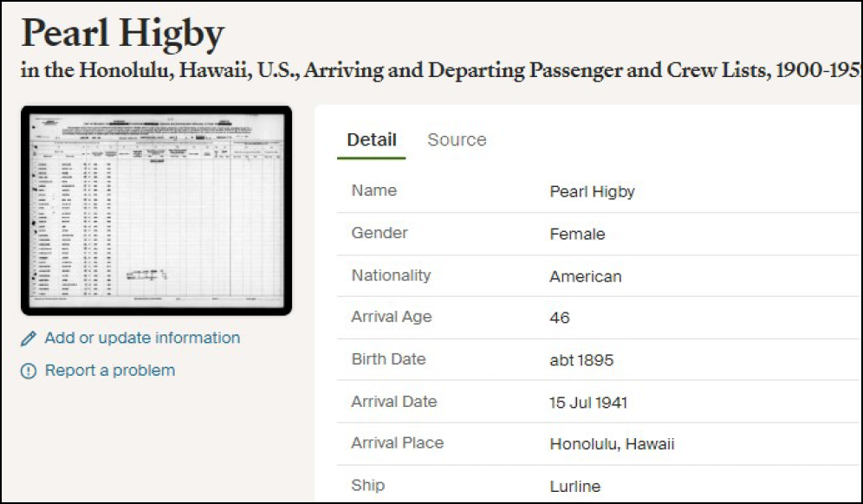The height and width of the screenshot is (504, 863).
Task: Click the Arrival Place field label
Action: [x=397, y=443]
